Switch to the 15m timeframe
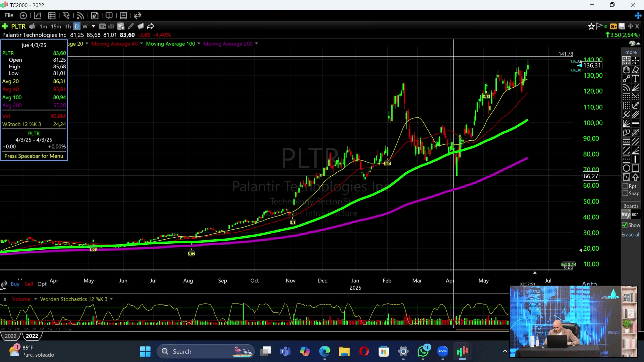 (56, 26)
